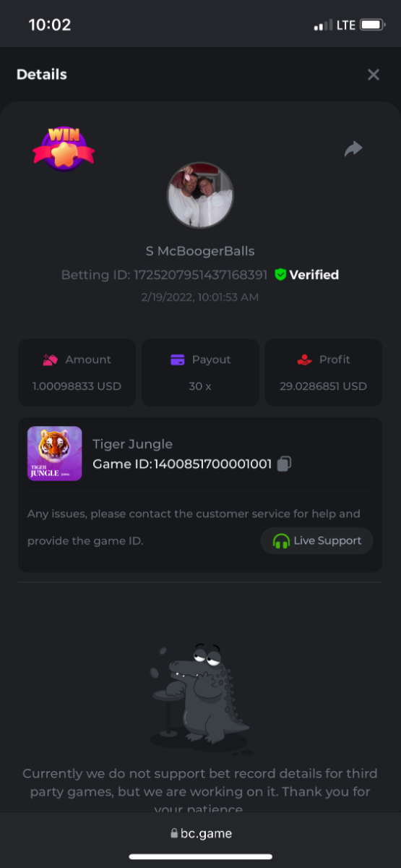Tap the bc.game address bar

[201, 833]
